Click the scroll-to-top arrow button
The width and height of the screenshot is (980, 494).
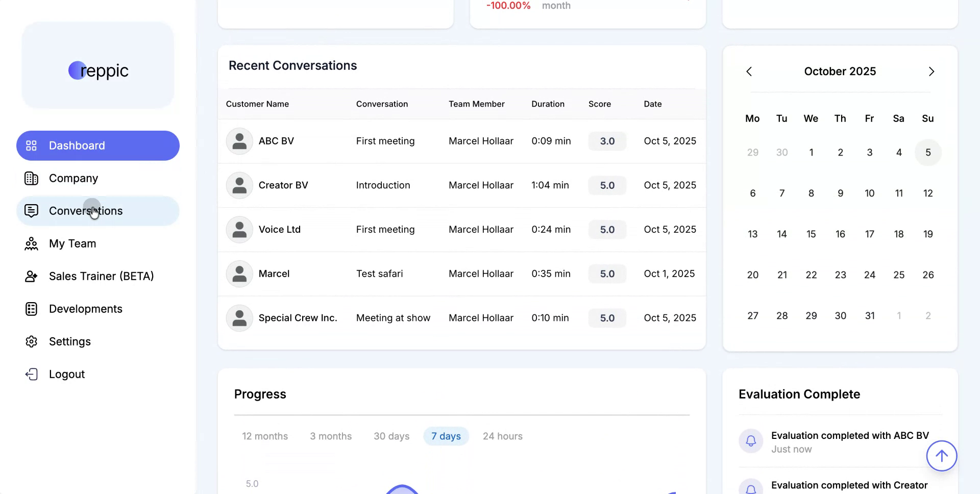pos(942,456)
